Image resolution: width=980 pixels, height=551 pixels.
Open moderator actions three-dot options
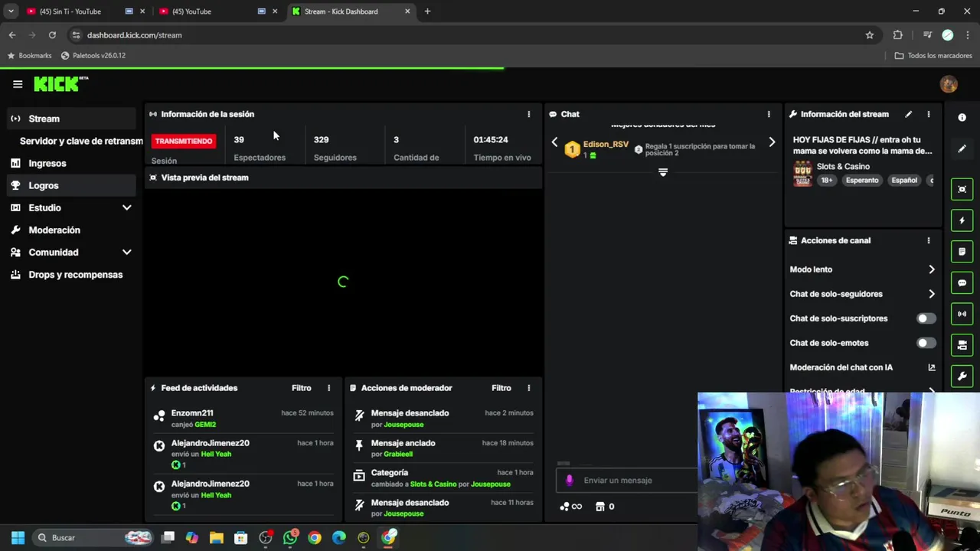point(528,388)
